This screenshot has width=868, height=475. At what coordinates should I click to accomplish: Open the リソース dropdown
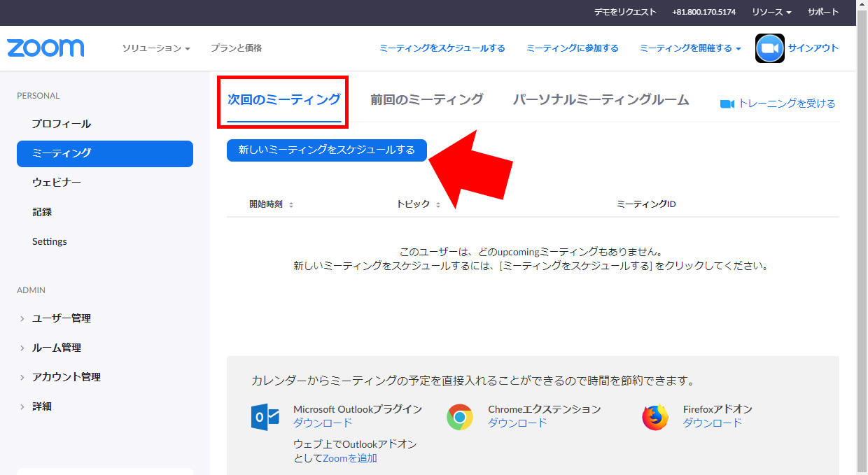point(771,13)
